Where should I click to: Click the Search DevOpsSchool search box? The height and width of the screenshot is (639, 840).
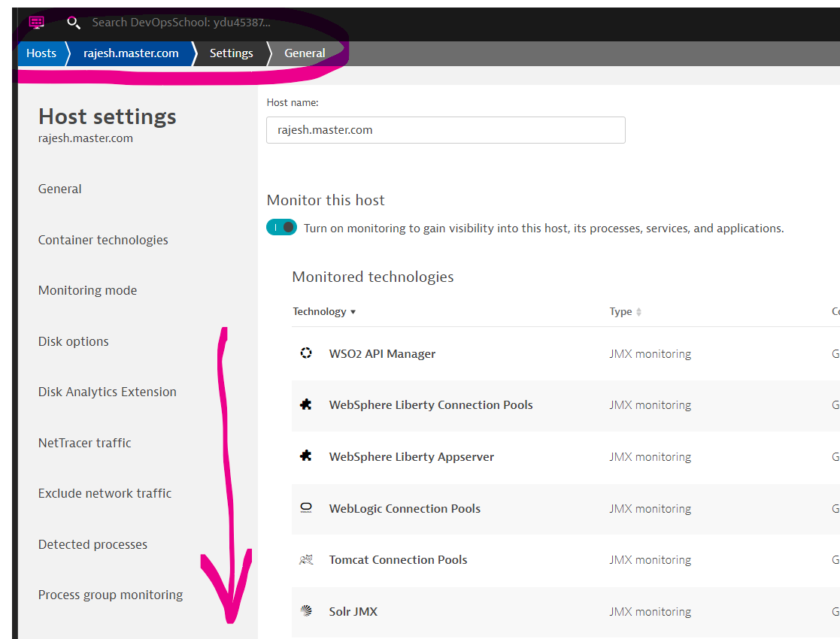click(x=180, y=23)
